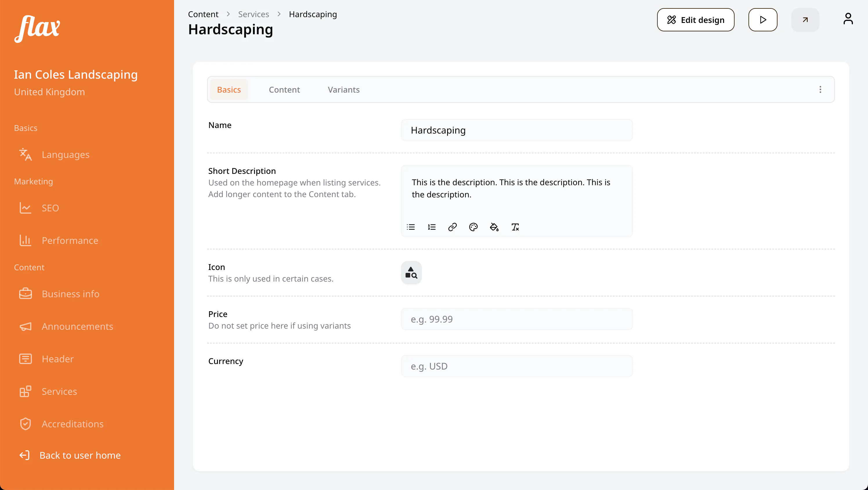Open the text color palette icon
This screenshot has height=490, width=868.
click(x=473, y=227)
